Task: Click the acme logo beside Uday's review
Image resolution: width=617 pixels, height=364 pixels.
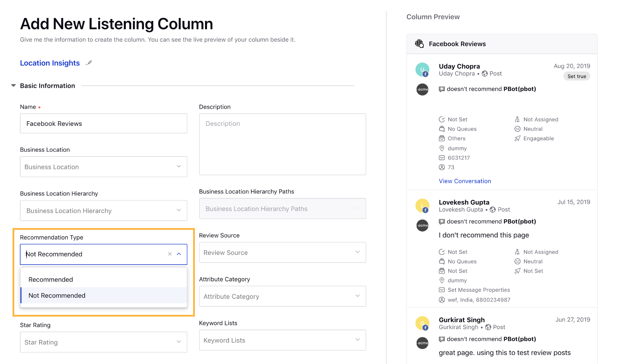Action: (x=422, y=90)
